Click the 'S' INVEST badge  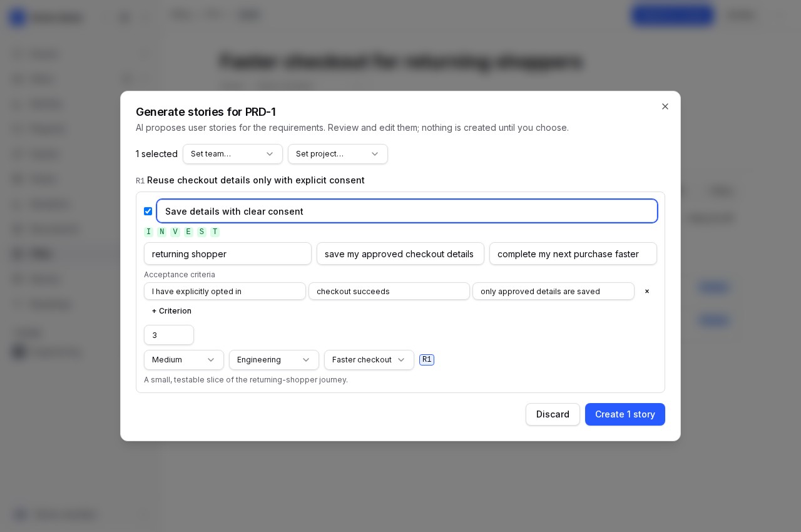(x=202, y=232)
